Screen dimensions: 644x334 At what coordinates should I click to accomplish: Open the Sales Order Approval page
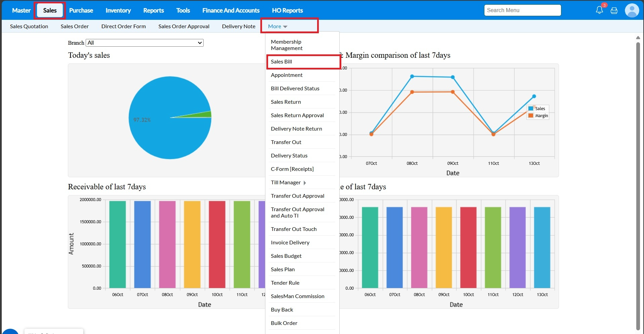[x=184, y=27]
